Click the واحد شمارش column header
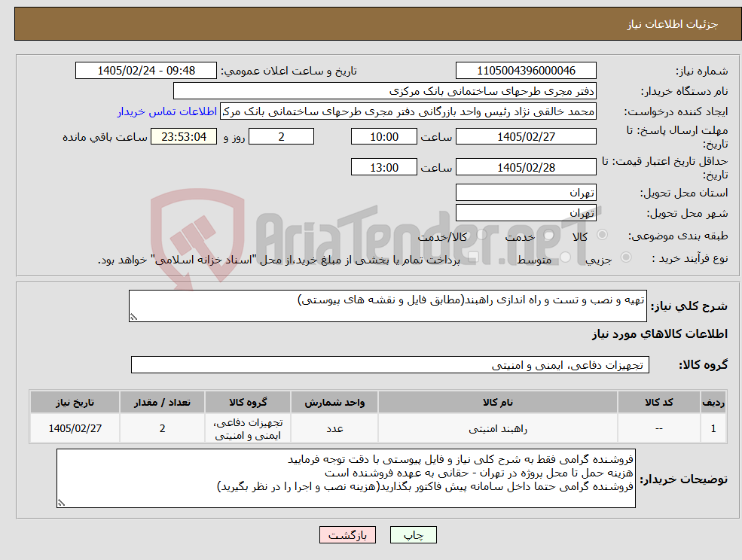The width and height of the screenshot is (742, 560). tap(334, 403)
